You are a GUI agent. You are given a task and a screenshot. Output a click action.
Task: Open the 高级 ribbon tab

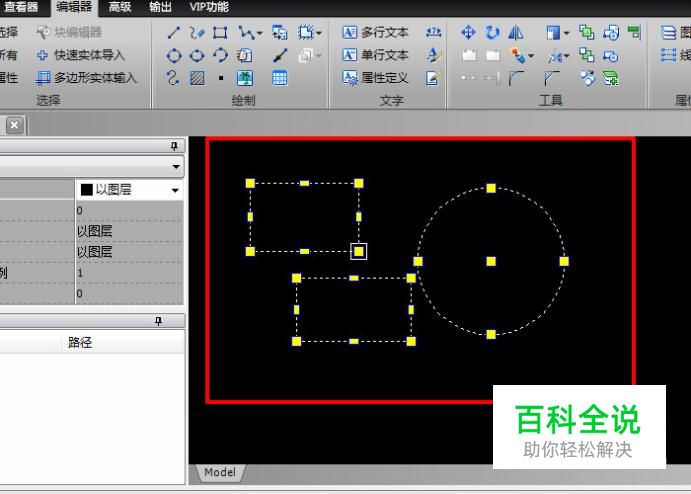tap(120, 7)
